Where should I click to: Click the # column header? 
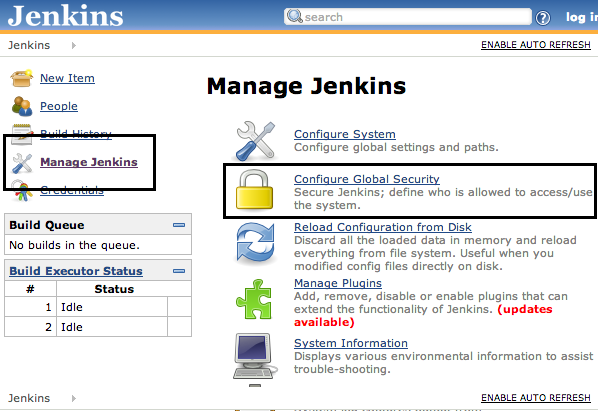point(31,289)
